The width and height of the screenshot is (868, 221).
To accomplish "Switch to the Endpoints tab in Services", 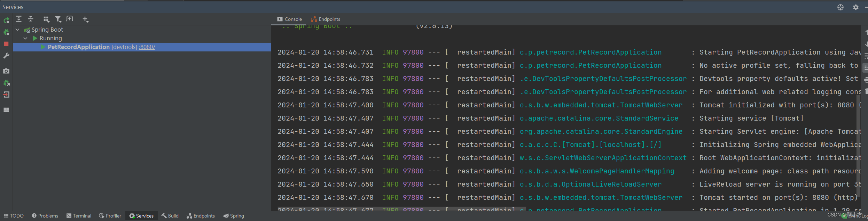I will [x=326, y=19].
